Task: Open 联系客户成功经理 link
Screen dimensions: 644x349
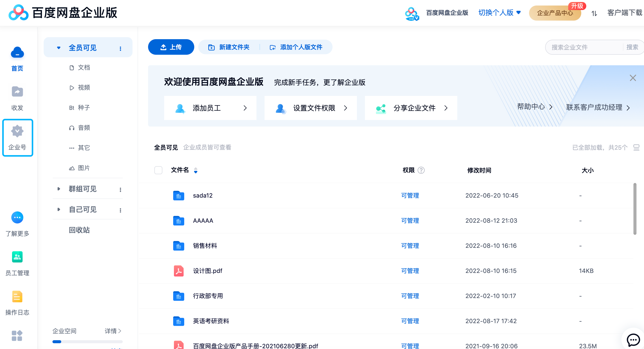Action: (x=598, y=107)
